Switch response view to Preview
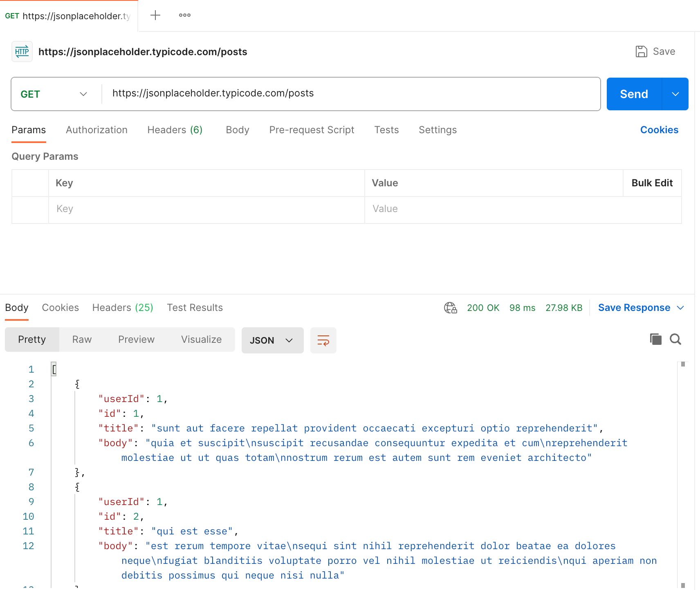 tap(136, 340)
